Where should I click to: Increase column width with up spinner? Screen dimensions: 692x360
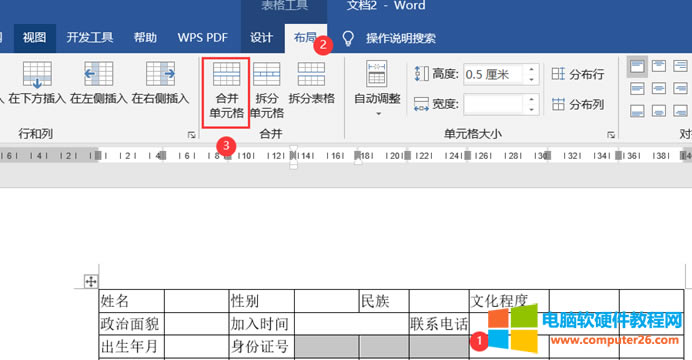click(x=531, y=100)
